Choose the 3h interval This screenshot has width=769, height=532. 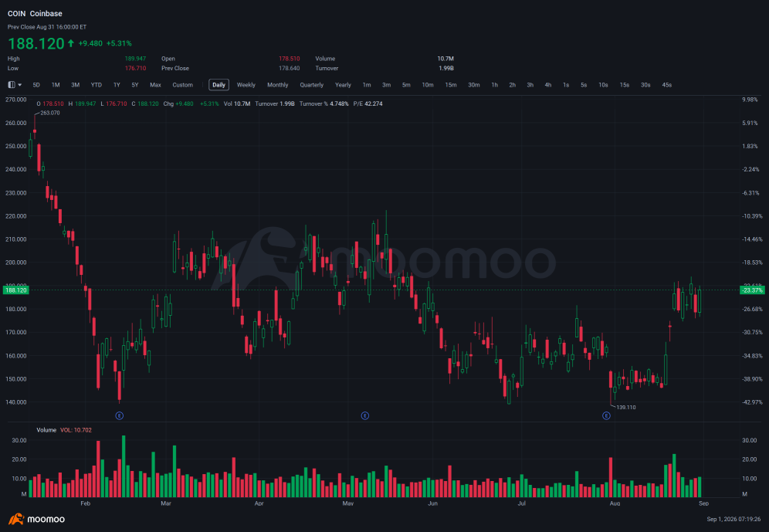tap(530, 85)
